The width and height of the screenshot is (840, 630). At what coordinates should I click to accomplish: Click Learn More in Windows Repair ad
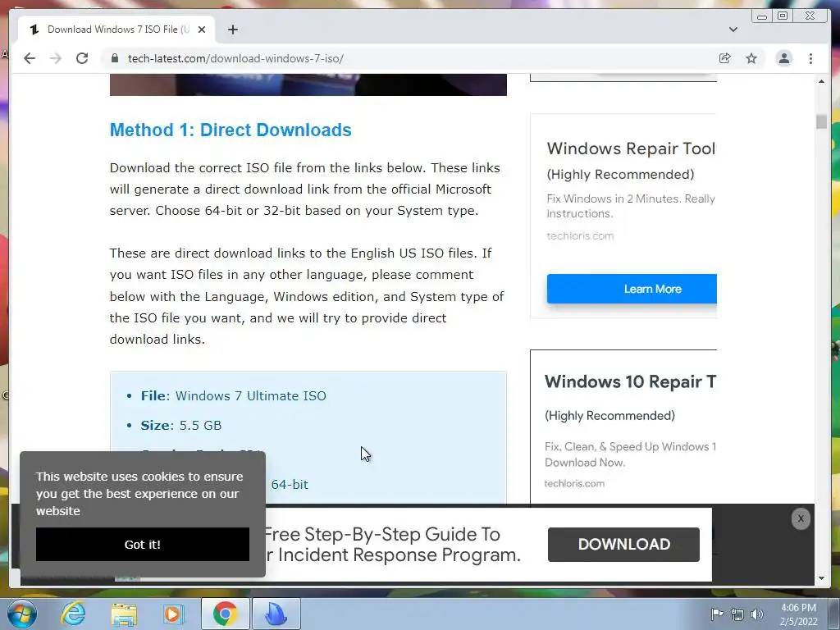[632, 289]
